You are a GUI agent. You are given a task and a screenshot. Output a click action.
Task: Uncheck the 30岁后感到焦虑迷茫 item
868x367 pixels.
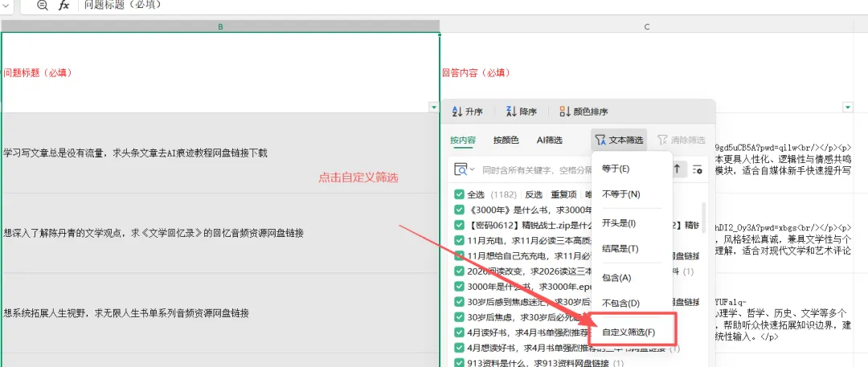[x=458, y=302]
